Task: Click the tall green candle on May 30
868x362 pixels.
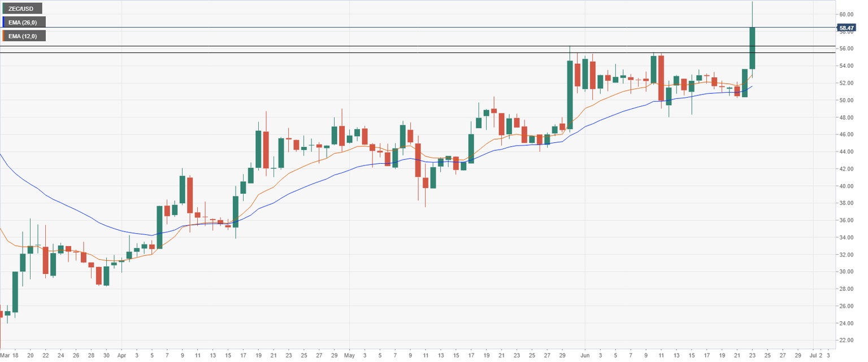Action: click(x=570, y=95)
